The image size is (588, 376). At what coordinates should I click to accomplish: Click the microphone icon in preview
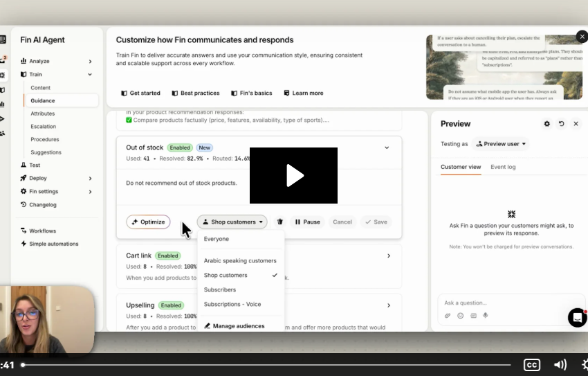(x=485, y=315)
